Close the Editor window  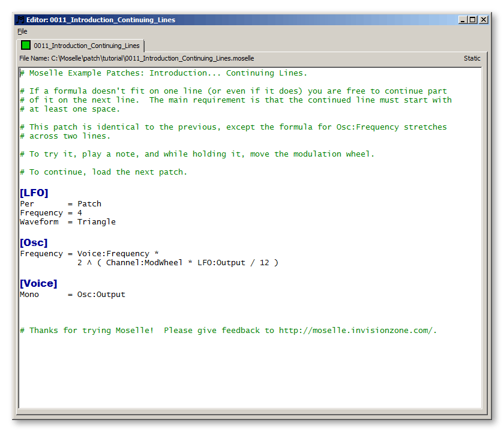[483, 20]
